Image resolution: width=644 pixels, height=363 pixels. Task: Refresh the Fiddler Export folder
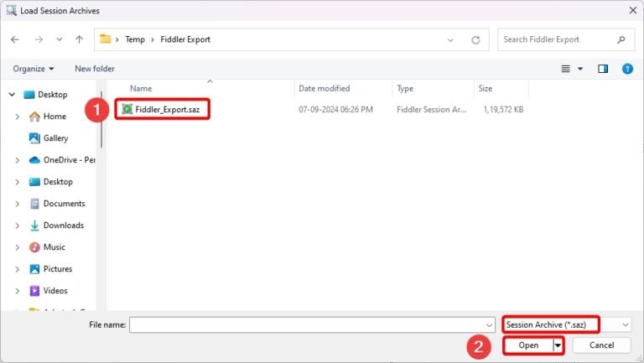pyautogui.click(x=475, y=40)
